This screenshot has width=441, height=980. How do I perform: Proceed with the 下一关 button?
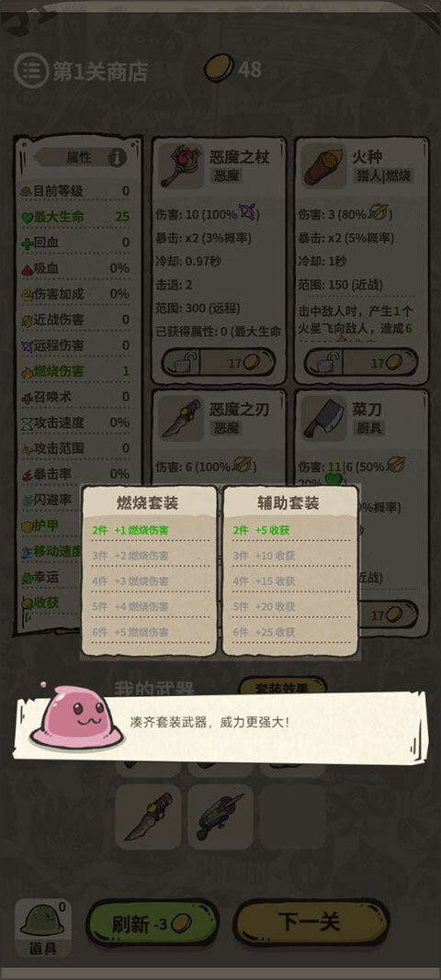pos(311,922)
